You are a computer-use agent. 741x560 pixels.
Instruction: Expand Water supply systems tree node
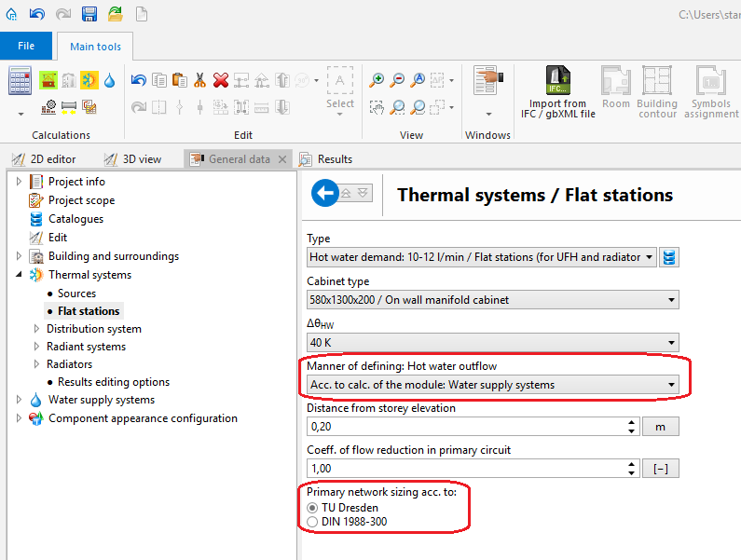coord(19,400)
